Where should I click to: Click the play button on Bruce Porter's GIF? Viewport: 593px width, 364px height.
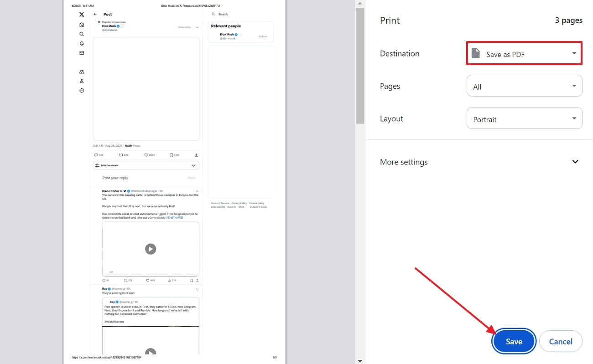tap(151, 249)
